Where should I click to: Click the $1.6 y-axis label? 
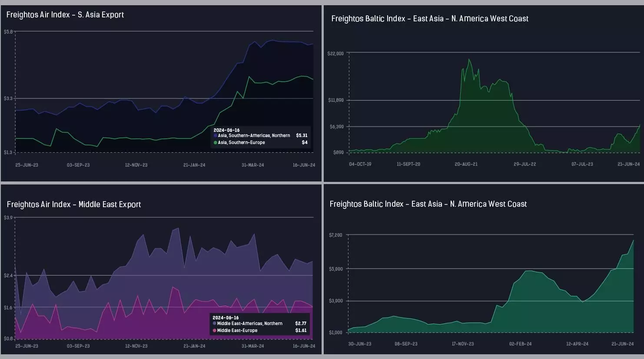pyautogui.click(x=8, y=308)
